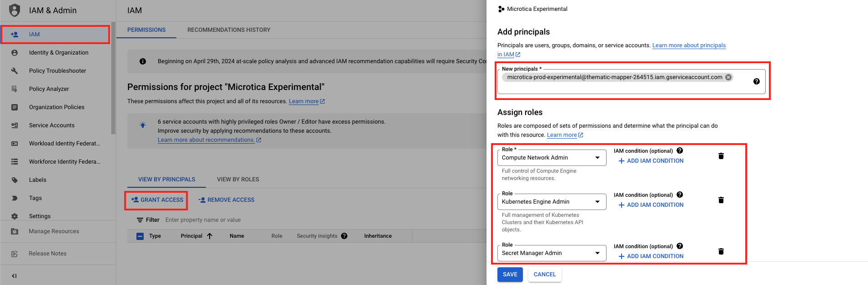Image resolution: width=868 pixels, height=285 pixels.
Task: Click the Release Notes icon
Action: tap(15, 254)
